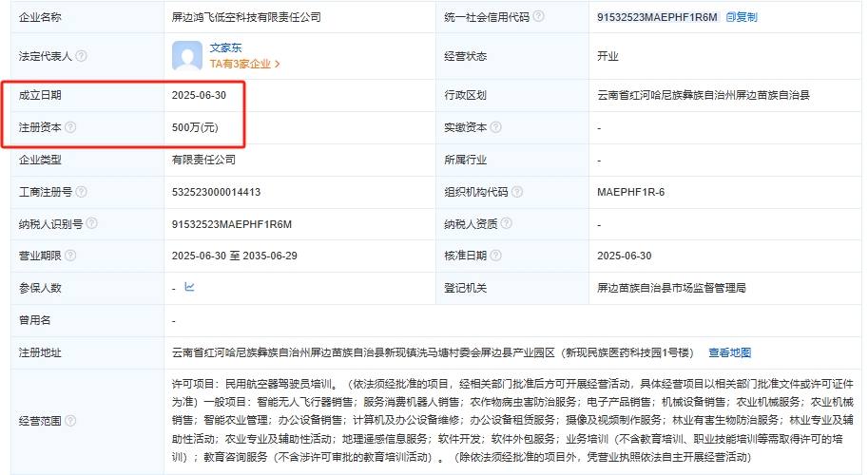Screen dimensions: 868x475
Task: Expand the TA有3家企业 chevron arrow
Action: pyautogui.click(x=278, y=65)
